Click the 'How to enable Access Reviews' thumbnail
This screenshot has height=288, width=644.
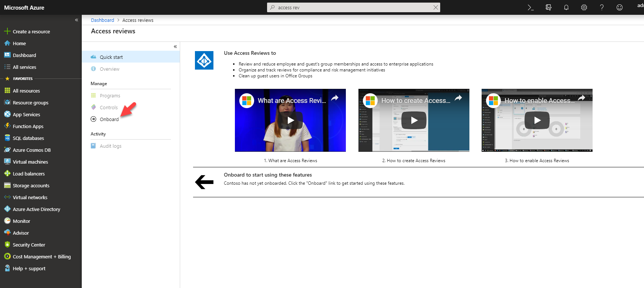tap(537, 120)
